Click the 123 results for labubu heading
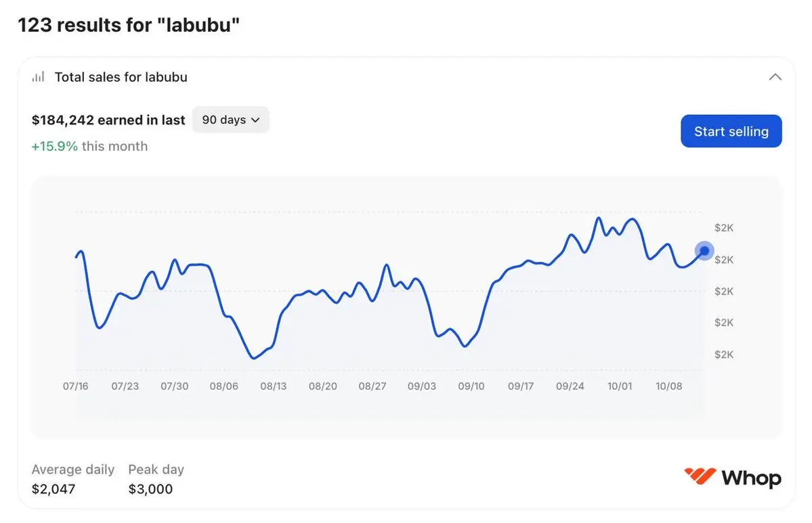 (x=129, y=26)
